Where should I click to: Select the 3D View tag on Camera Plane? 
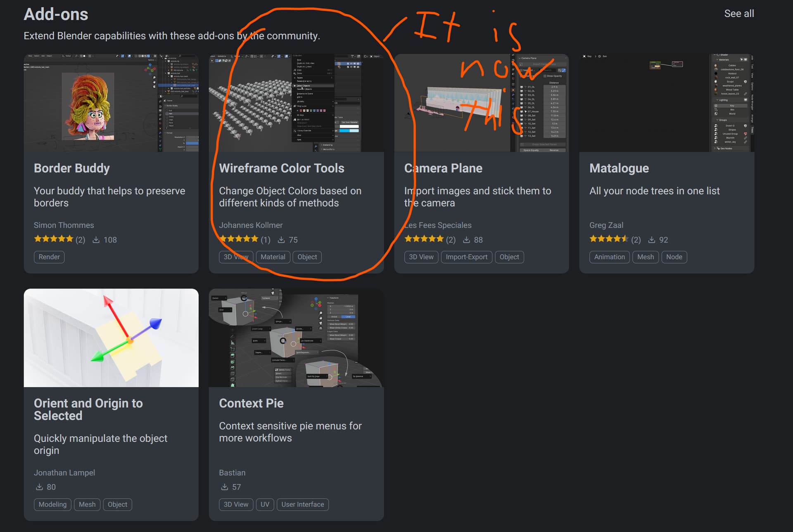(x=421, y=257)
